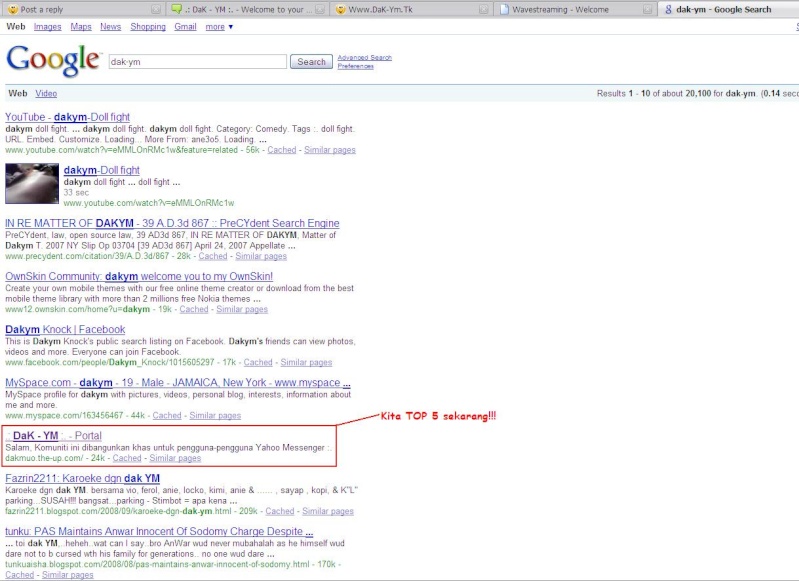
Task: Open Cached link for the myspace.com result
Action: 167,415
